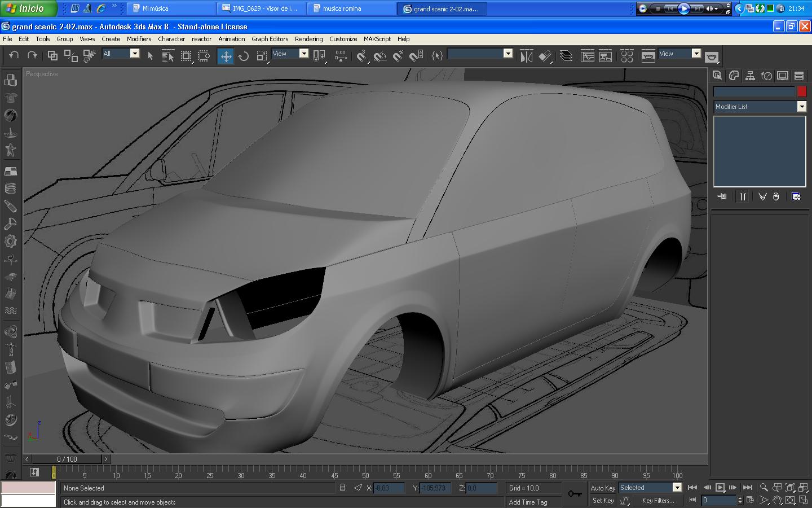Image resolution: width=812 pixels, height=508 pixels.
Task: Toggle Auto Key animation mode
Action: [x=602, y=488]
